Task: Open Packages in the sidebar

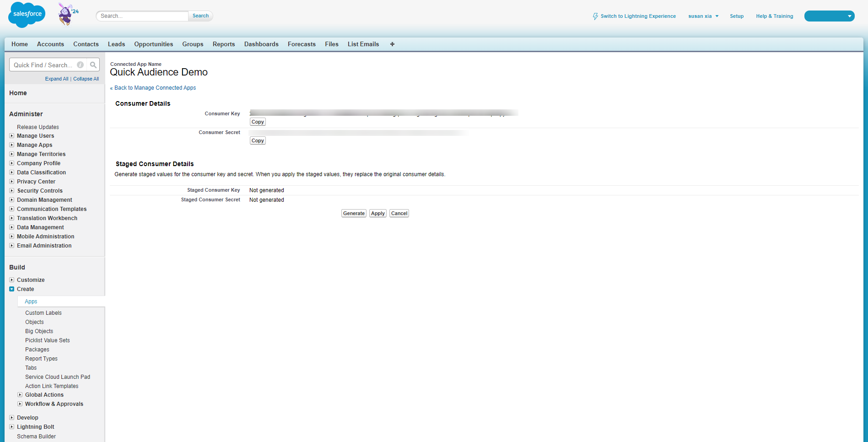Action: (37, 350)
